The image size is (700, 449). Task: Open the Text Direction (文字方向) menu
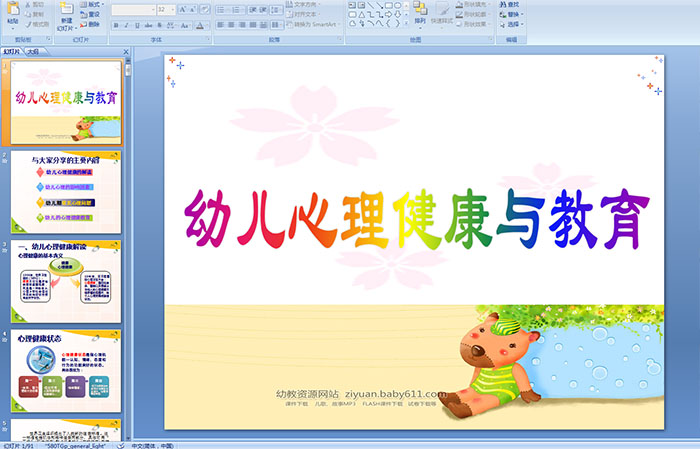click(x=303, y=4)
